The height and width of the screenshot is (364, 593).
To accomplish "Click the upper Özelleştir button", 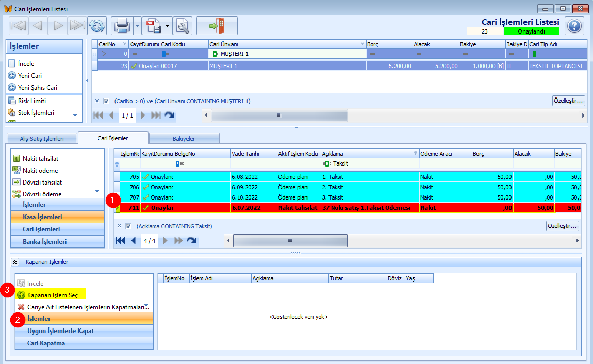I will [x=568, y=101].
